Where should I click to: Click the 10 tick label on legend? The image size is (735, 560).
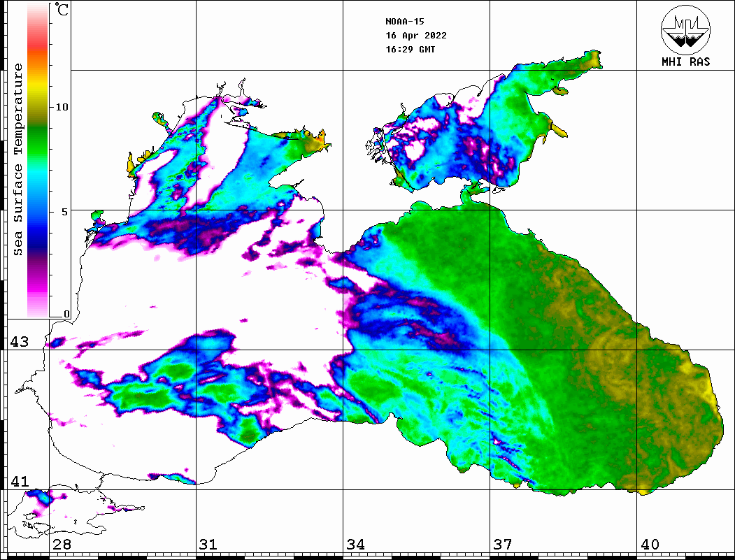click(63, 108)
